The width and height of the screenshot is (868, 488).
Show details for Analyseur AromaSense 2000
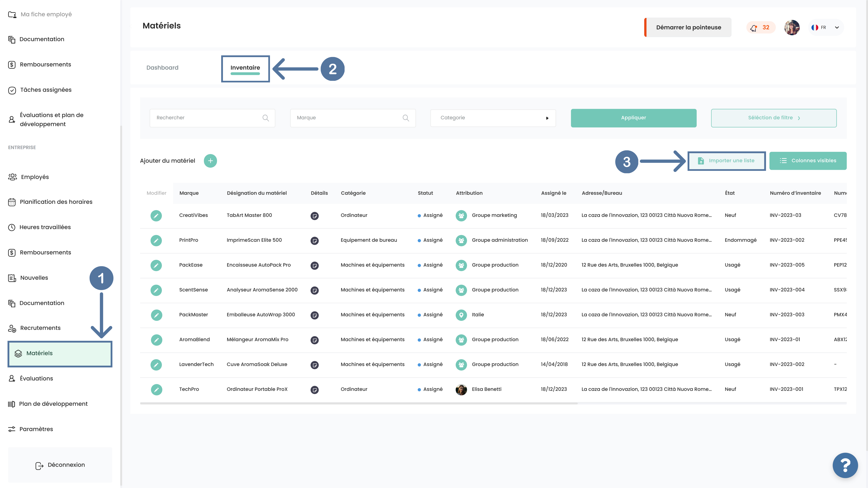(x=314, y=290)
